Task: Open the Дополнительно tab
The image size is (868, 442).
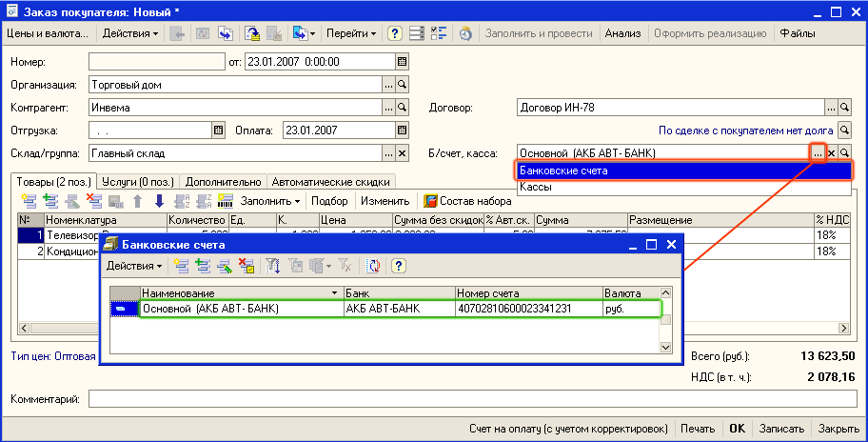Action: point(223,182)
